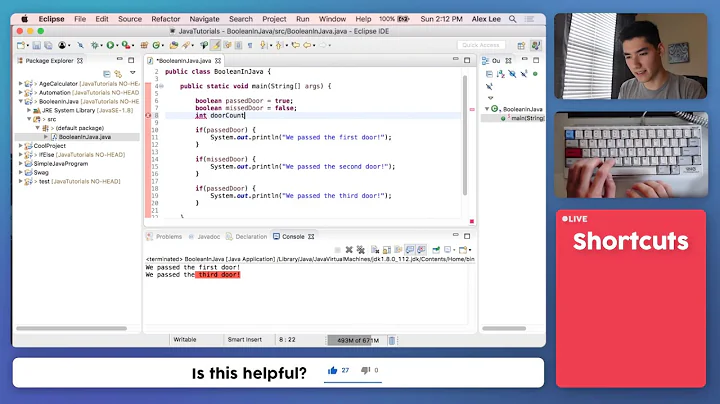Viewport: 720px width, 404px height.
Task: Click the Open Perspective icon
Action: [x=521, y=45]
